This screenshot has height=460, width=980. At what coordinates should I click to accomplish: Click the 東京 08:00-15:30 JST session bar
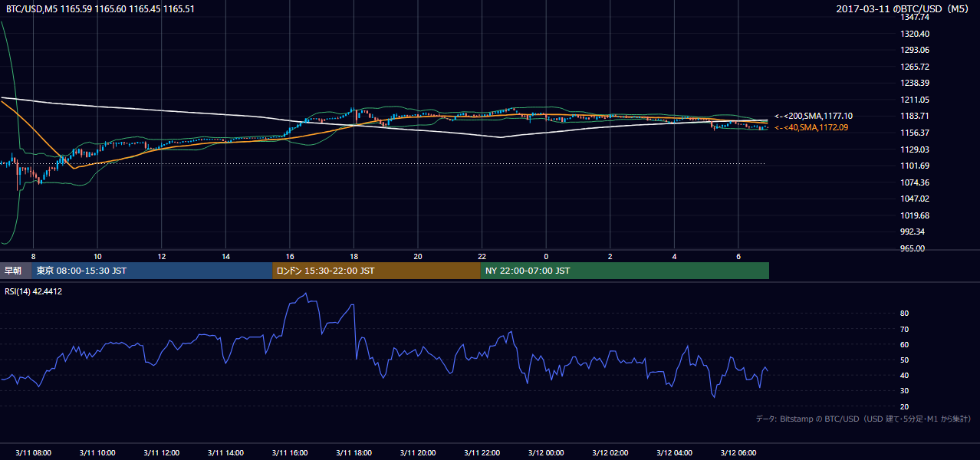(x=152, y=271)
